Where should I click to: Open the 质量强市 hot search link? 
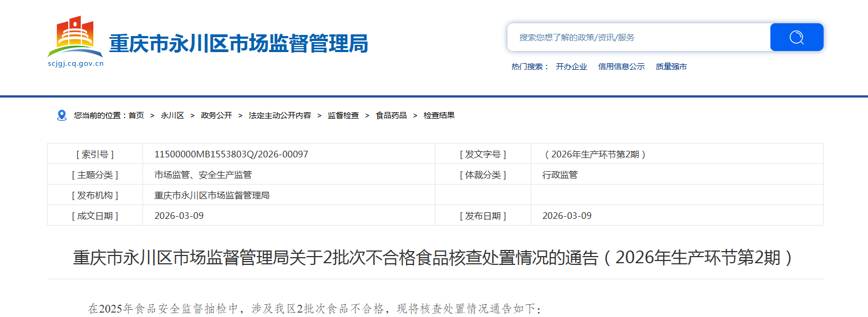(x=671, y=67)
